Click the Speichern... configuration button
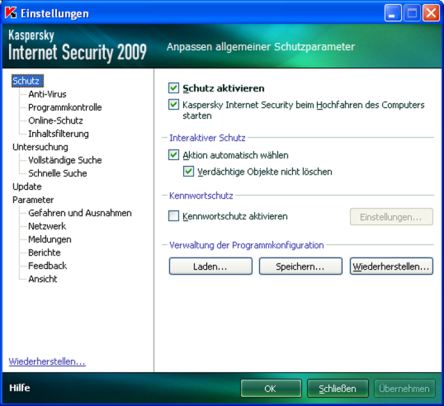Image resolution: width=444 pixels, height=406 pixels. (x=301, y=266)
